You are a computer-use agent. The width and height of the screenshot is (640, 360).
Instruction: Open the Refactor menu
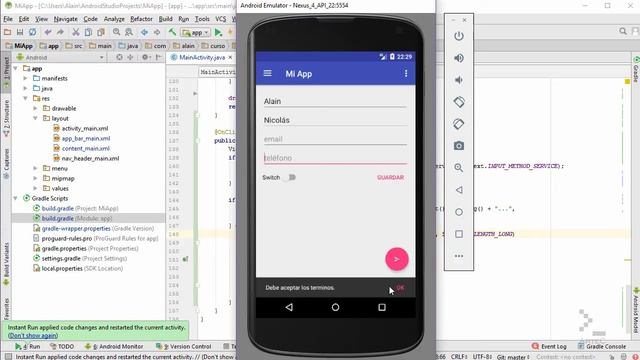click(141, 19)
